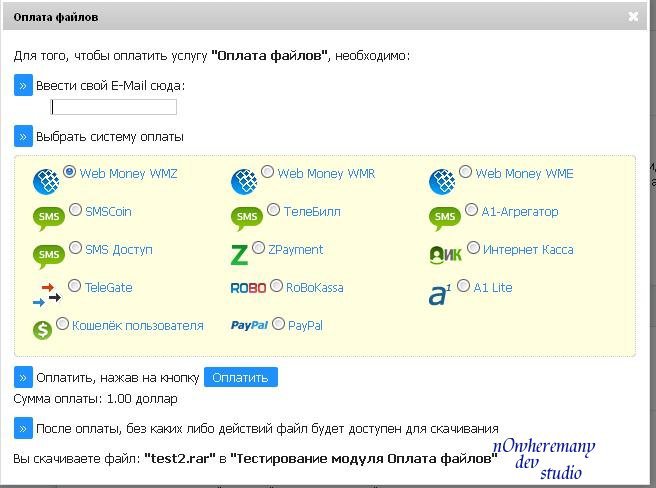Screen dimensions: 656x488
Task: Pick the Интернет Касса radio button
Action: [x=473, y=248]
